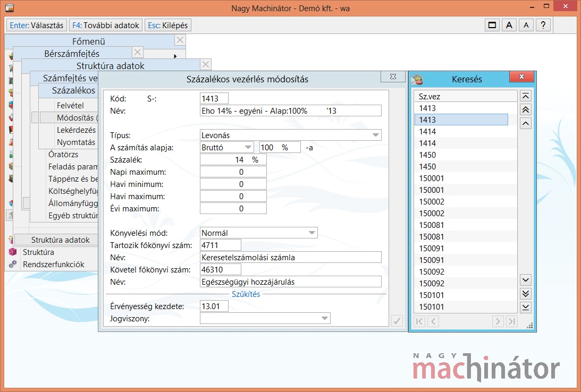The height and width of the screenshot is (392, 581).
Task: Jump to last item in Keresés list
Action: [x=525, y=307]
